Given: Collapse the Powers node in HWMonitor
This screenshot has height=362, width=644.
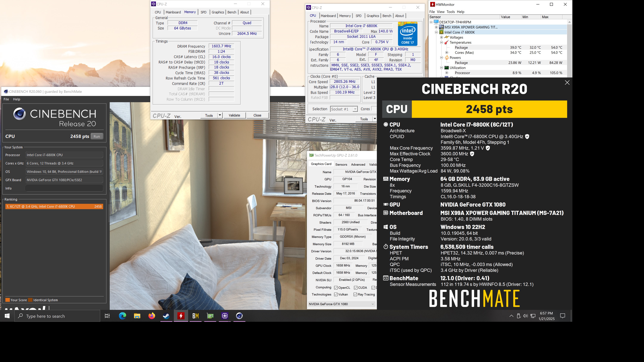Looking at the screenshot, I should [442, 58].
